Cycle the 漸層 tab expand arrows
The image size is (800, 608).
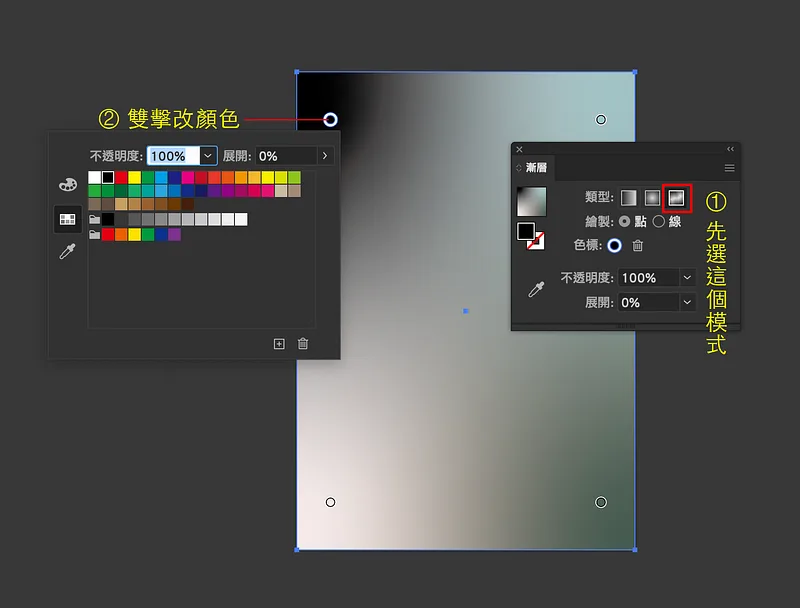[519, 168]
